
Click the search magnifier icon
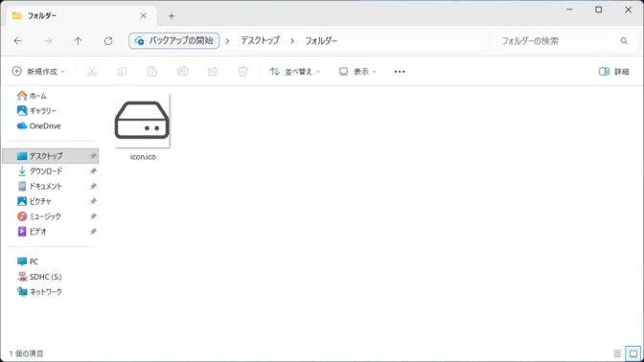[624, 40]
